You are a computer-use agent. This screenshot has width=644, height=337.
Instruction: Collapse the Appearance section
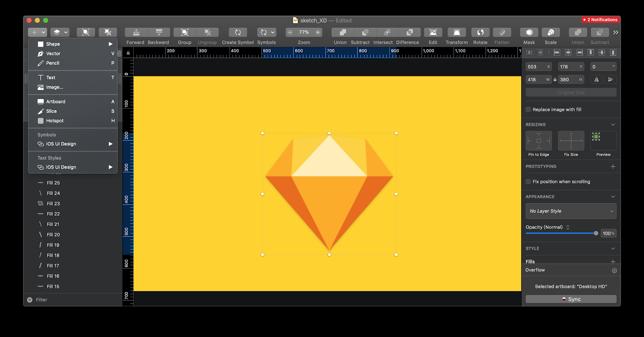pyautogui.click(x=613, y=197)
